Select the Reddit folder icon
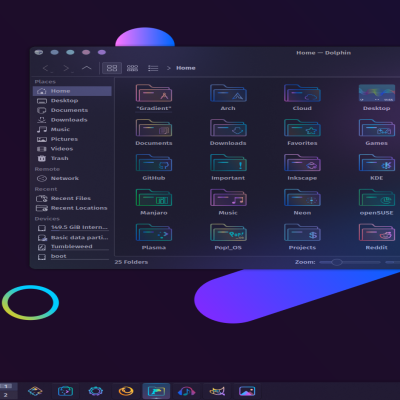Image resolution: width=400 pixels, height=400 pixels. click(377, 232)
